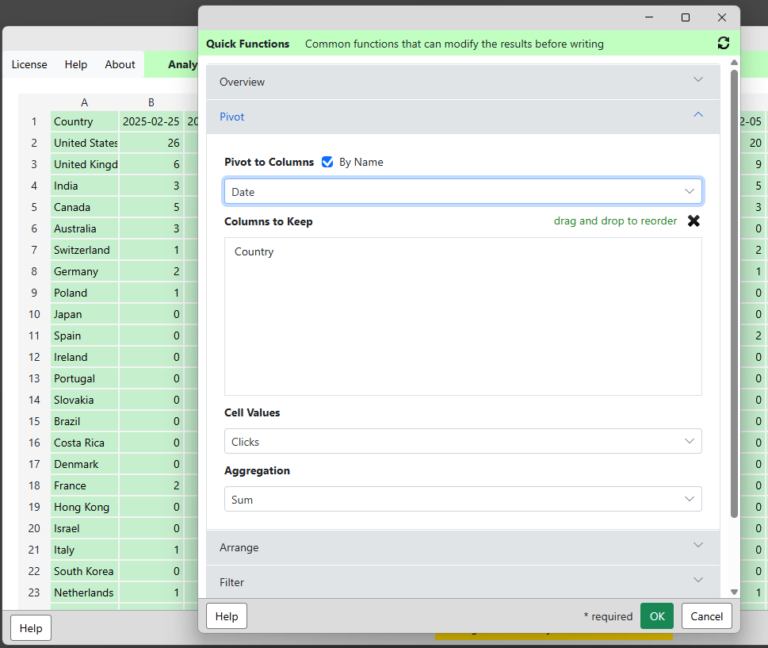Select the Spain cell
The image size is (768, 648).
[x=84, y=336]
